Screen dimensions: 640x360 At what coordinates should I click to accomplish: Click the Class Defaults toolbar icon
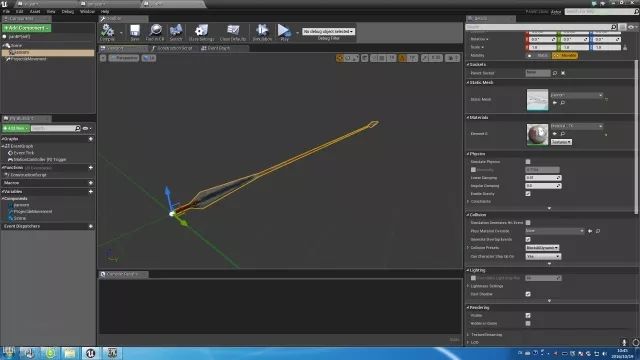pos(233,31)
